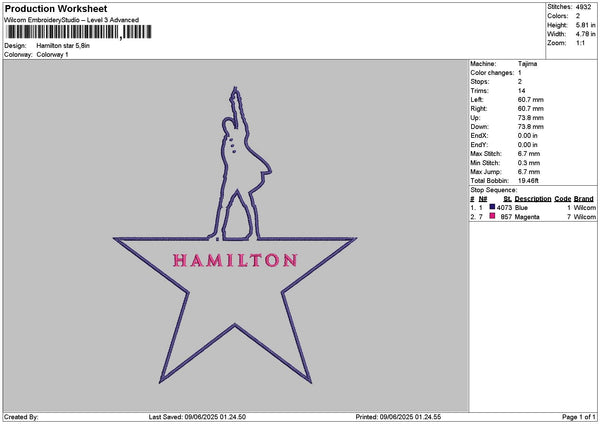Click the Height value "5.81 in"
The width and height of the screenshot is (600, 424).
tap(585, 25)
